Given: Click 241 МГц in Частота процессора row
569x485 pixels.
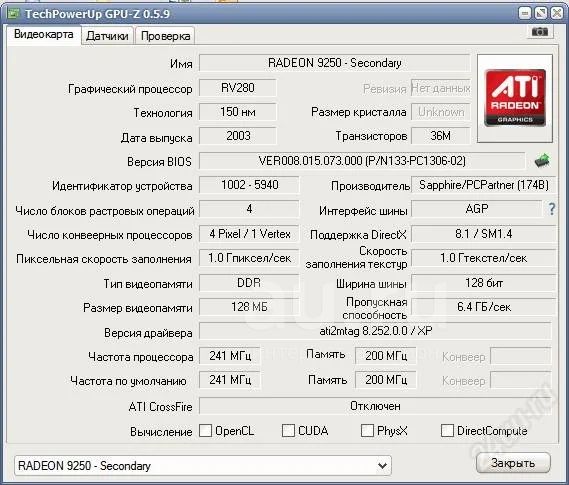Looking at the screenshot, I should [x=230, y=356].
